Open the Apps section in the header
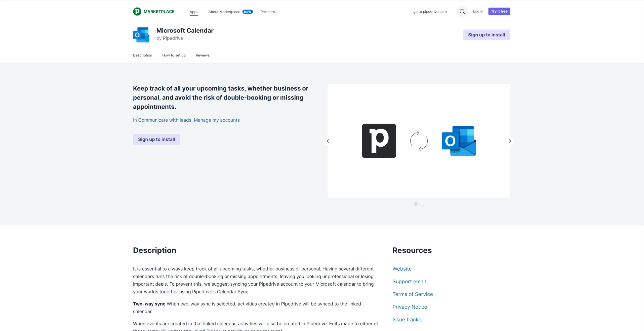Viewport: 644px width, 331px height. pos(194,12)
